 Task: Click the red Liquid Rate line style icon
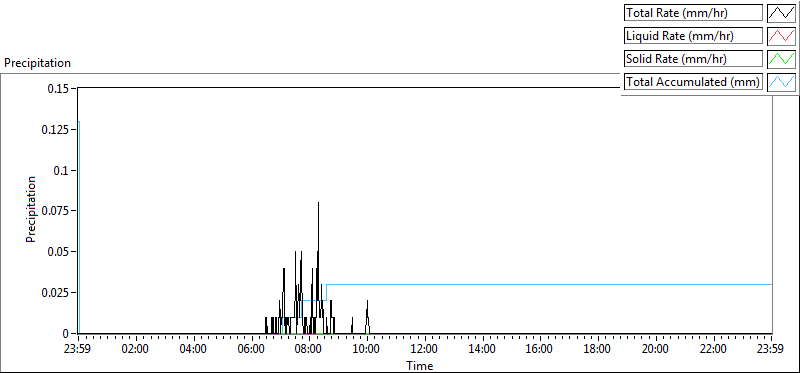click(x=781, y=36)
